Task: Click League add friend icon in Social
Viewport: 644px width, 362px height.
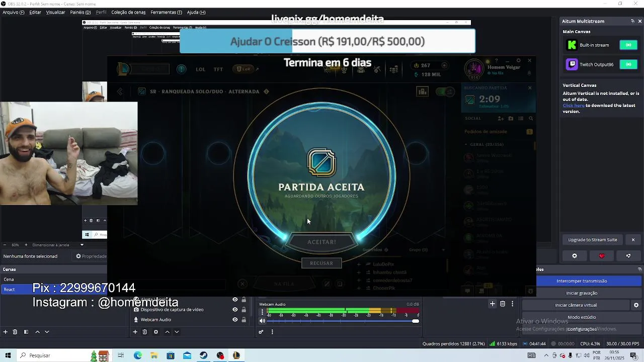Action: [501, 119]
